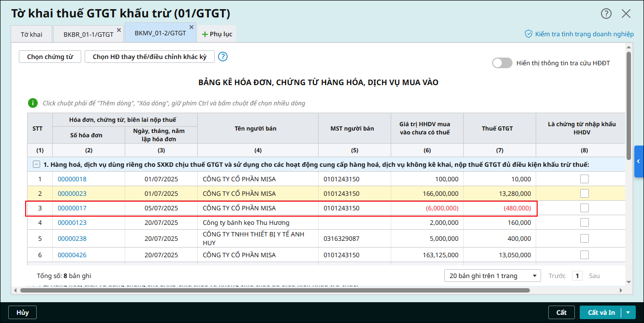Viewport: 644px width, 323px height.
Task: Tick import checkbox for invoice 00000123
Action: pos(584,222)
